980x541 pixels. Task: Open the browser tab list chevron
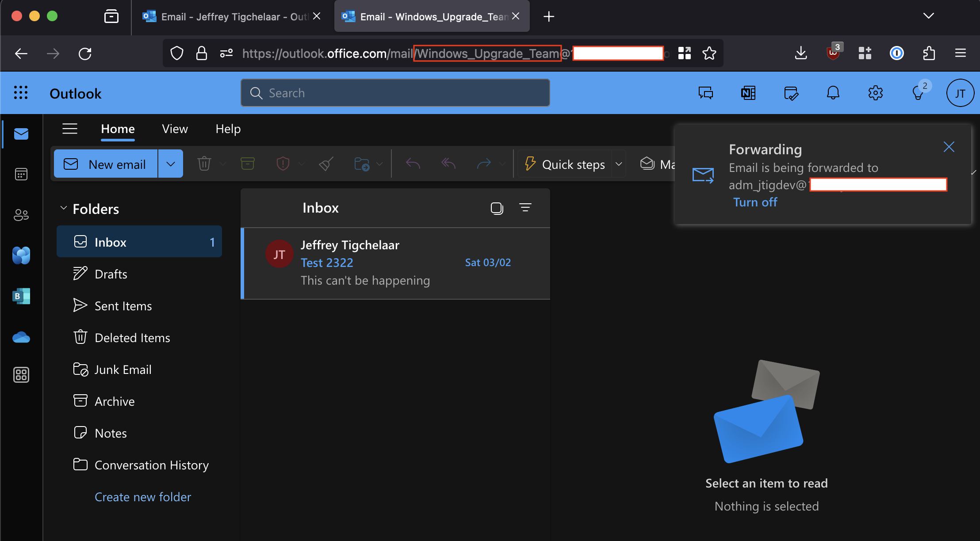(929, 16)
